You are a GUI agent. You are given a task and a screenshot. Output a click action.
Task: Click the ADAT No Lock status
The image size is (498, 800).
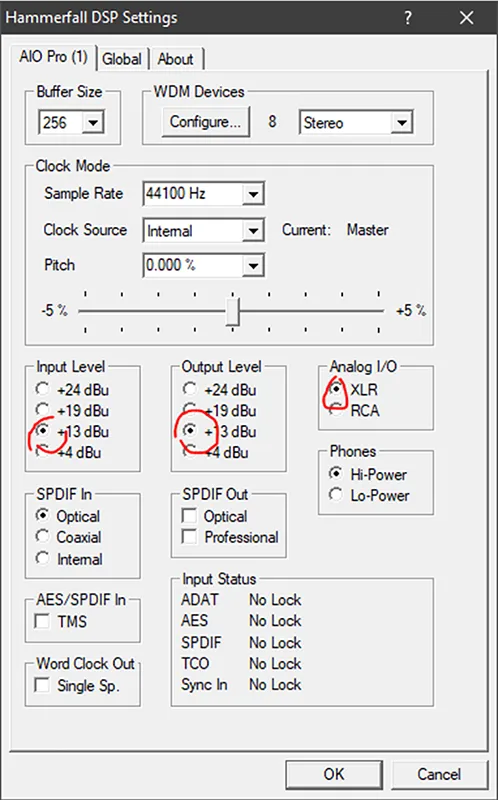point(275,599)
